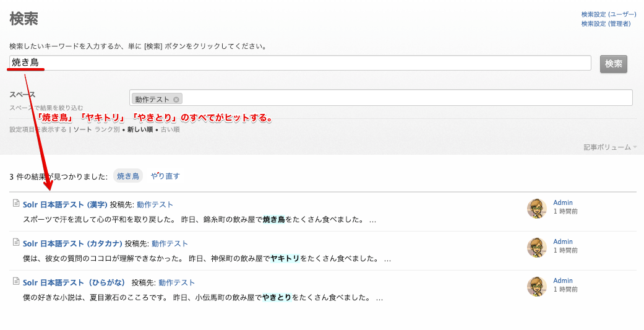Open the Admin author link on the third result

563,280
